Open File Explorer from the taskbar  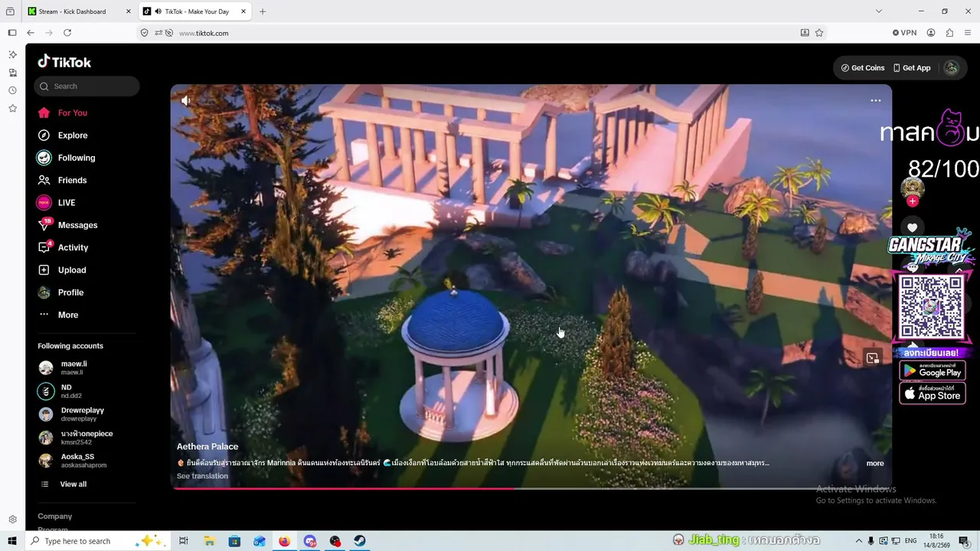[x=209, y=541]
